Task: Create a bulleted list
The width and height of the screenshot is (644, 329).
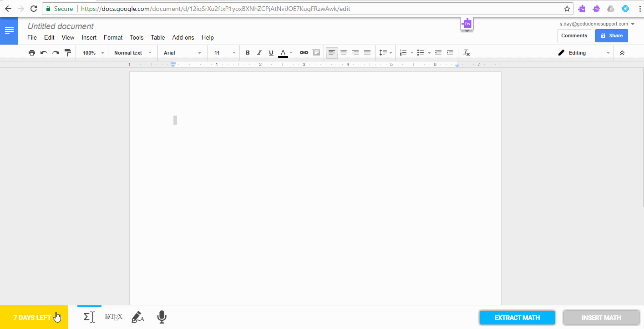Action: pos(421,53)
